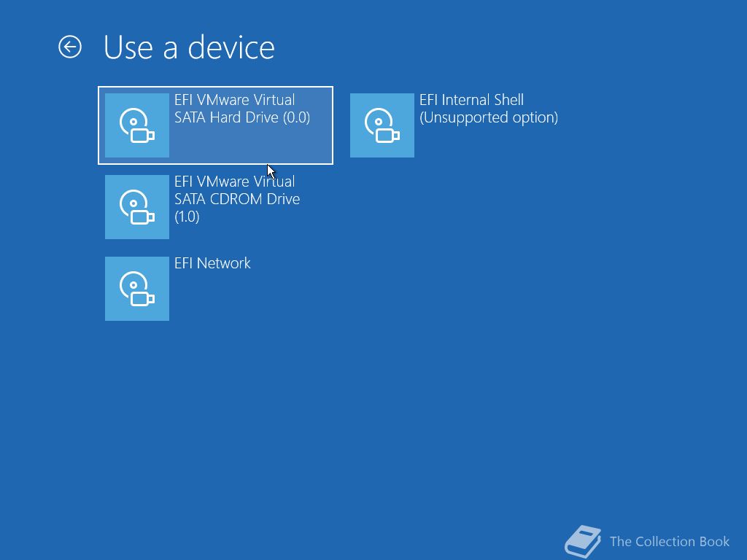747x560 pixels.
Task: Click the book icon in the watermark
Action: point(583,542)
